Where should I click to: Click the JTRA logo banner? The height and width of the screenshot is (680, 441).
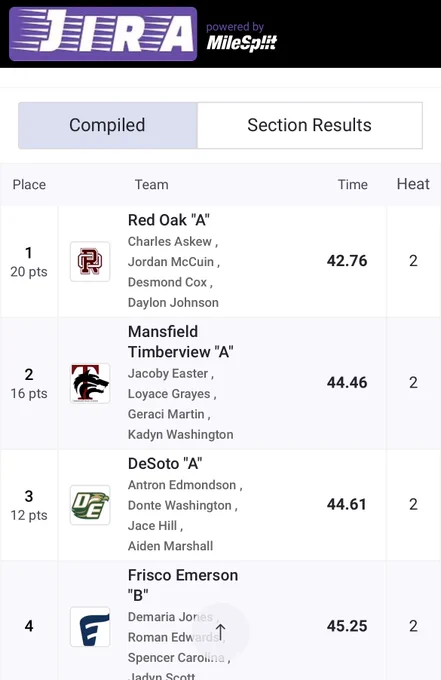tap(103, 34)
